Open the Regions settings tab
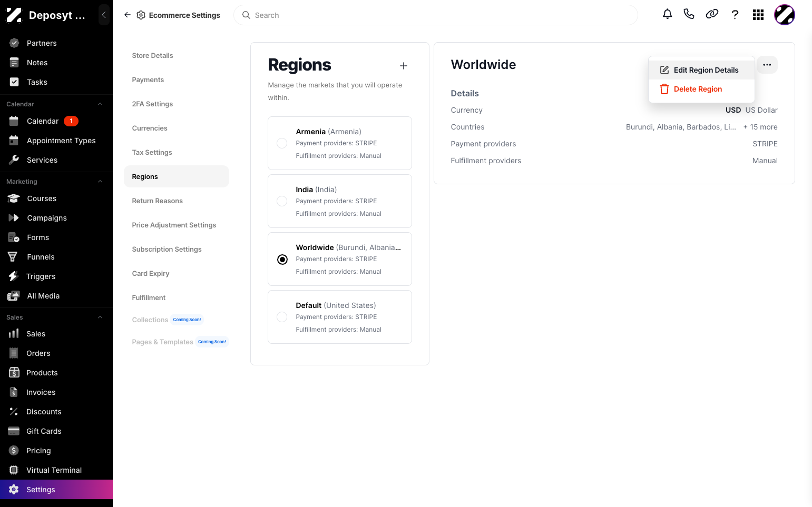This screenshot has width=812, height=507. click(x=177, y=176)
